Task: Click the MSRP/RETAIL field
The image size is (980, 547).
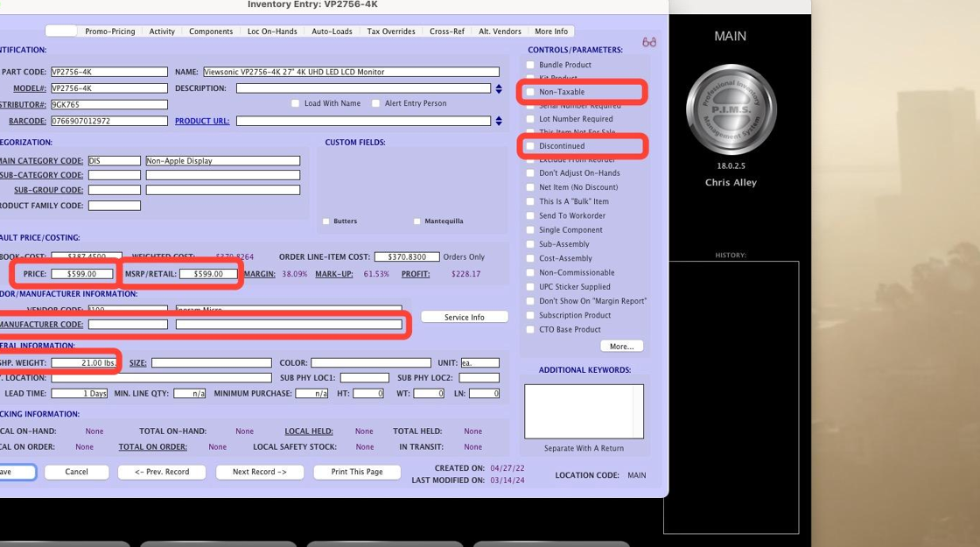Action: 208,274
